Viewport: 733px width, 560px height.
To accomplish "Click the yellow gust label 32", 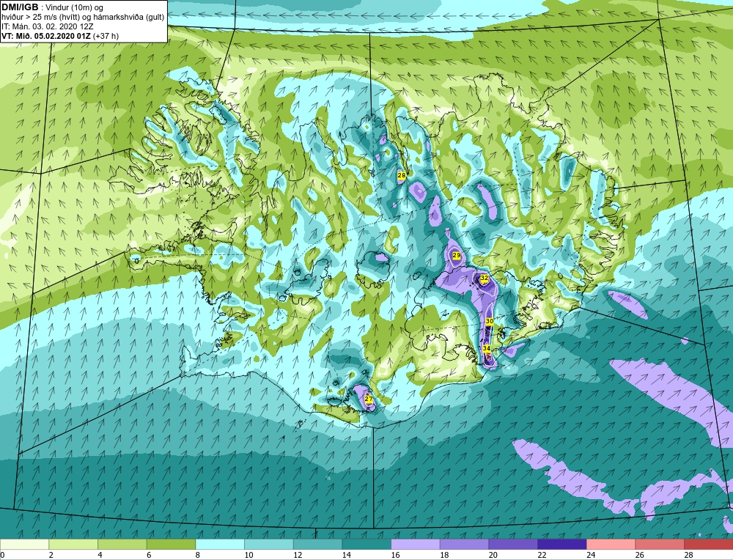I will point(485,278).
